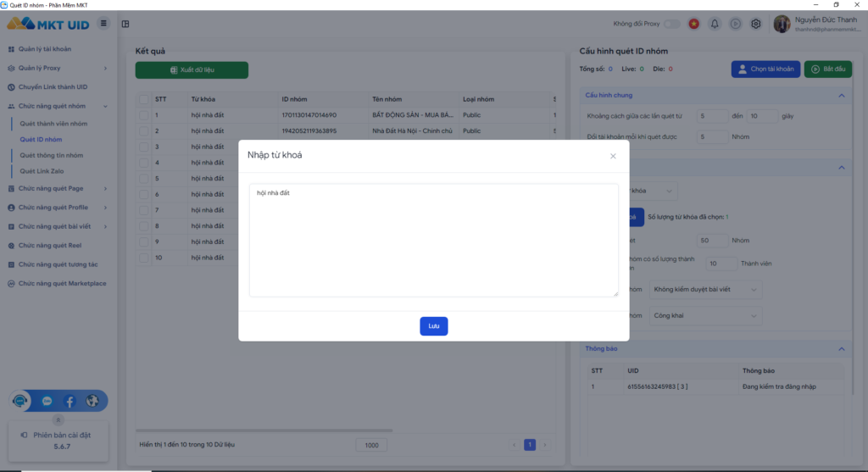The image size is (868, 472).
Task: Click the layout panel icon in top bar
Action: tap(125, 24)
